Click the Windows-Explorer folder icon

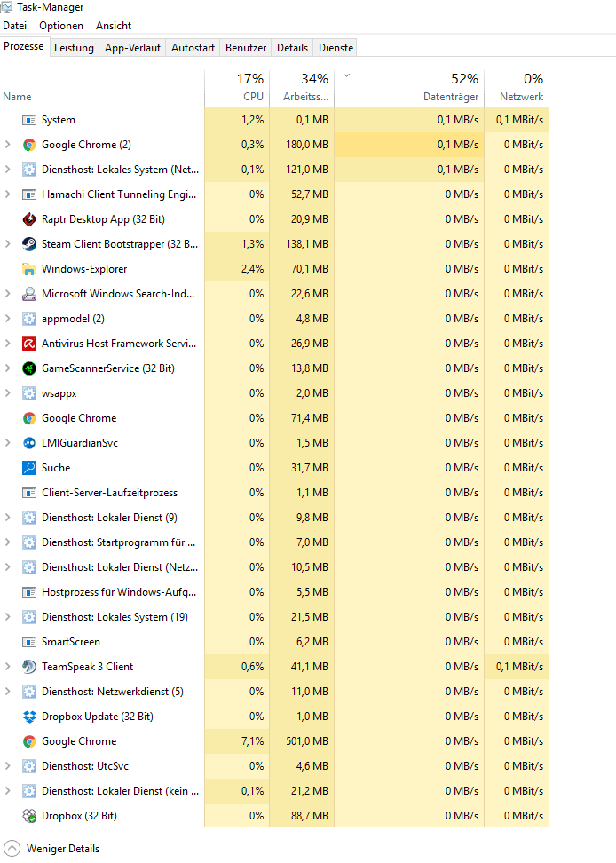(x=29, y=269)
